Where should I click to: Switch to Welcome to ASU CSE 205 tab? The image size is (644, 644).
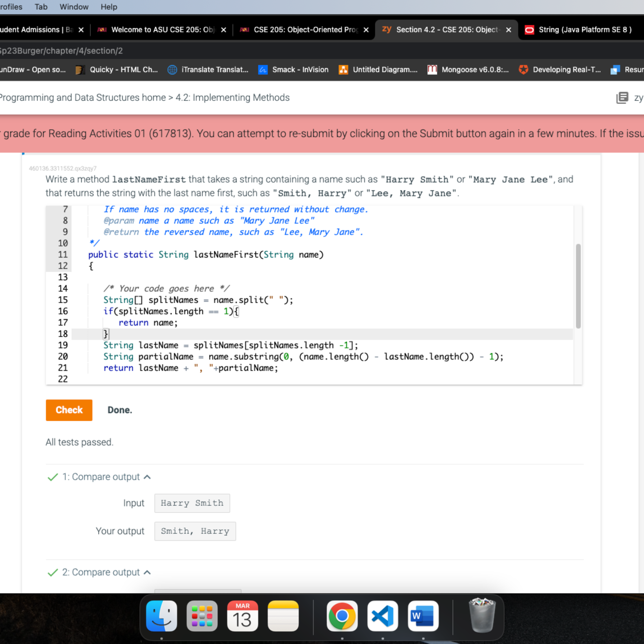[x=162, y=30]
